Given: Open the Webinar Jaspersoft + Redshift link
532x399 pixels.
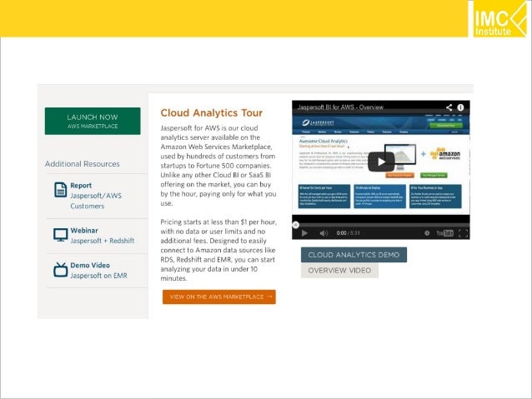Looking at the screenshot, I should tap(102, 236).
